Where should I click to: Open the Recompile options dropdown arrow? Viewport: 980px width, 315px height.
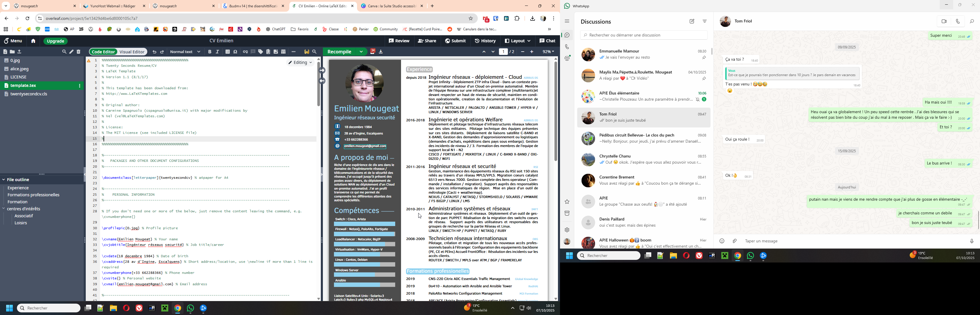[361, 52]
